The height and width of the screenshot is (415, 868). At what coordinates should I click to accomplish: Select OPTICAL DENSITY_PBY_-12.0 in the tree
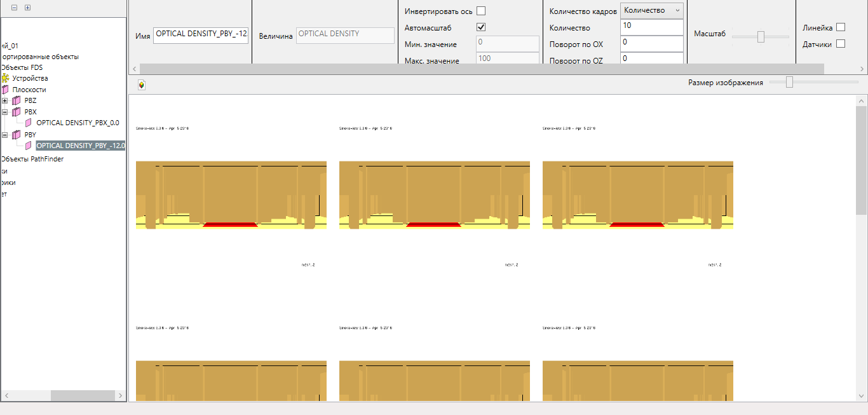(80, 146)
